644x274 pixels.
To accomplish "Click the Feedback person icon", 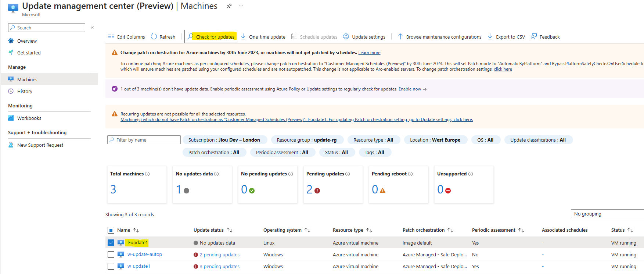I will point(534,36).
